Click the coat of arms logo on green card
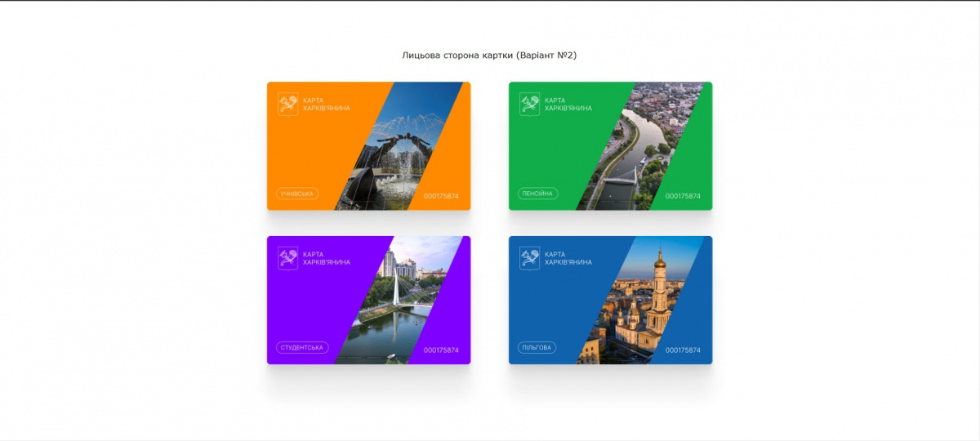The image size is (980, 441). [x=529, y=104]
